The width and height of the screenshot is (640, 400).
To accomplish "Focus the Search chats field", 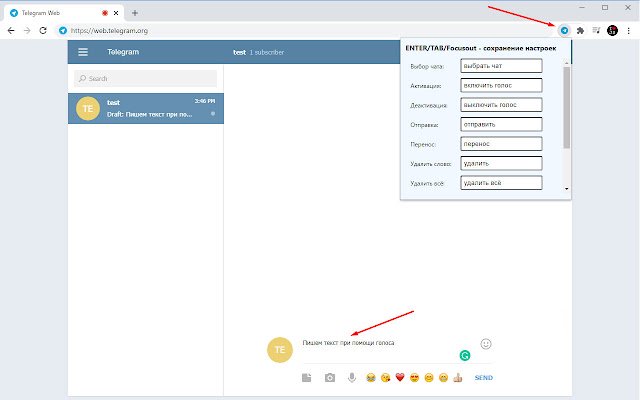I will point(145,78).
